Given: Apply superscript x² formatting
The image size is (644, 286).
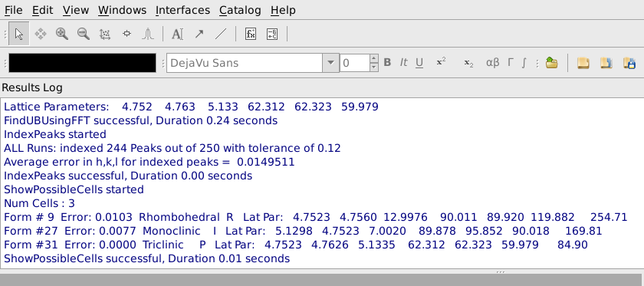Looking at the screenshot, I should 441,62.
